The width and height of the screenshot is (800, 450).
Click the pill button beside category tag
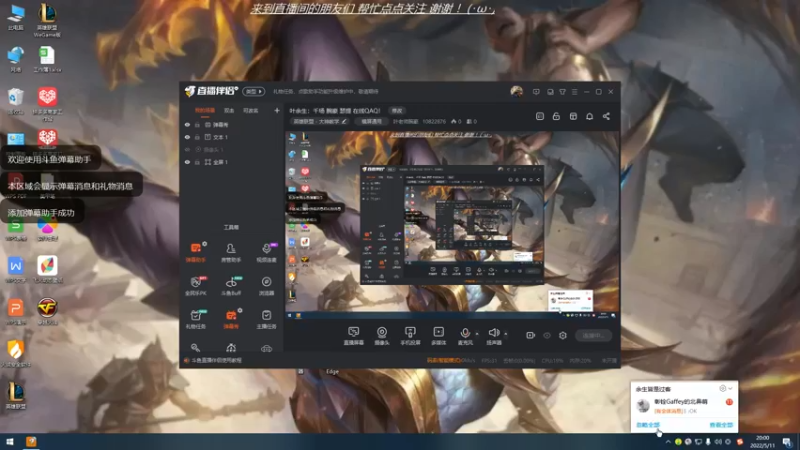(371, 121)
